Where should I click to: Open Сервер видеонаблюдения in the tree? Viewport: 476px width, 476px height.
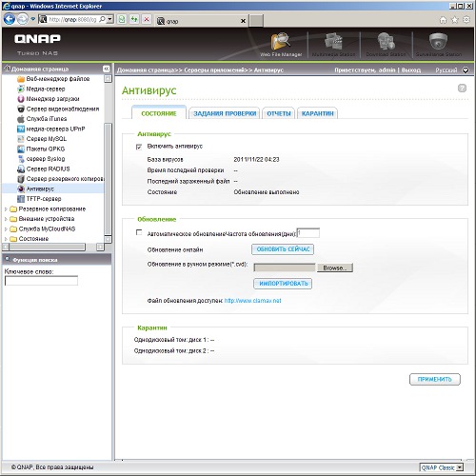pyautogui.click(x=63, y=109)
